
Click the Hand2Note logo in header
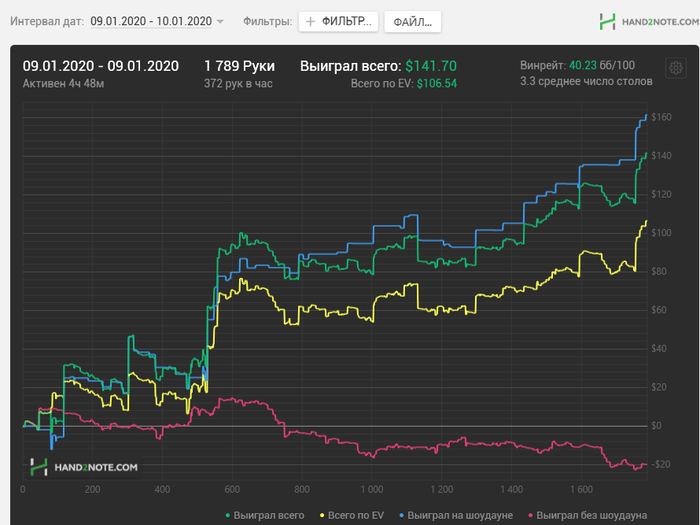[649, 21]
